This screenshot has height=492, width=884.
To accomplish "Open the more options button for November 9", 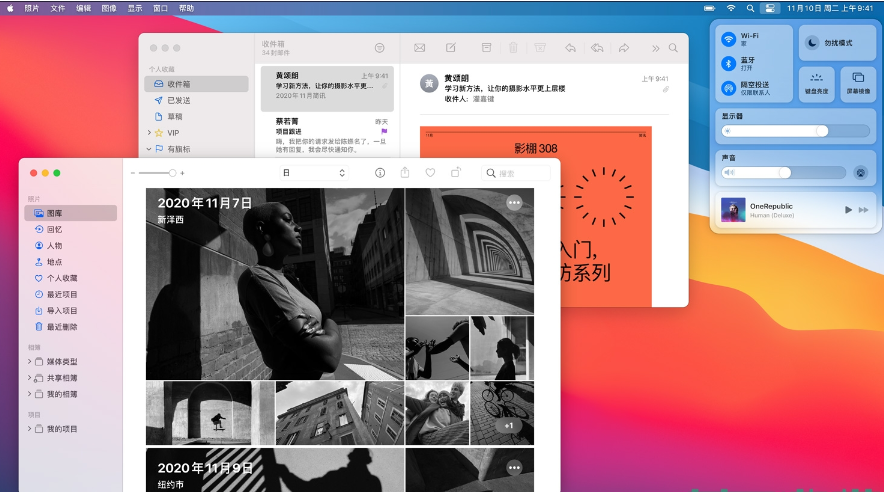I will (514, 468).
